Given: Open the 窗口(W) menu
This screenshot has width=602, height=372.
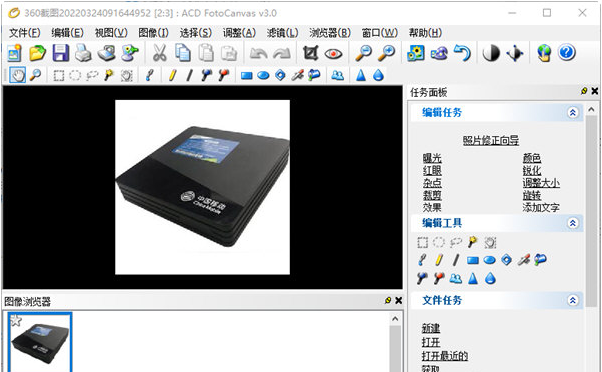Looking at the screenshot, I should 380,33.
